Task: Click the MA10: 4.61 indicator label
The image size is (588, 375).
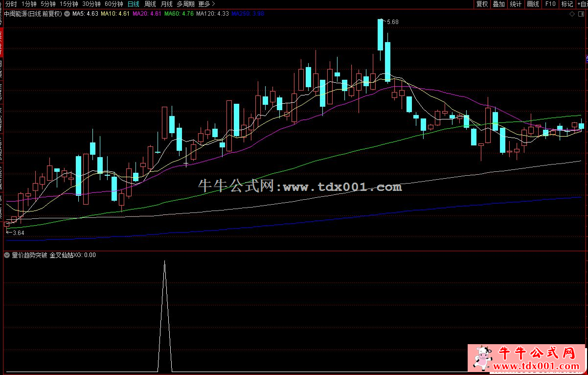Action: click(x=115, y=14)
